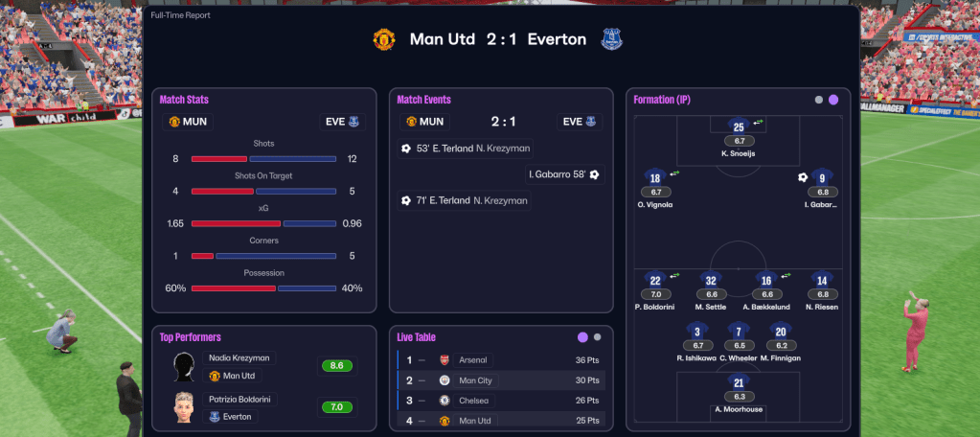Click the substitution arrows next to O. Vignola
Image resolution: width=980 pixels, height=437 pixels.
[674, 173]
